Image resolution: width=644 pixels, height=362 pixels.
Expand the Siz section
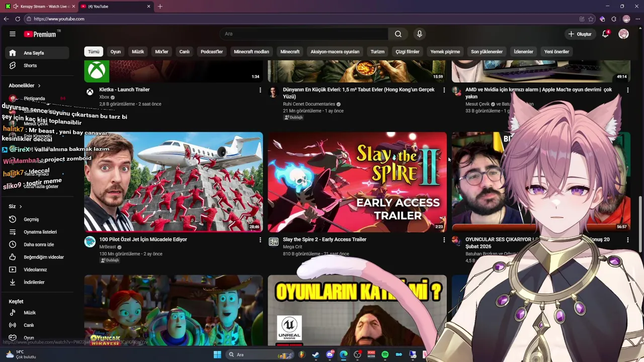(15, 206)
